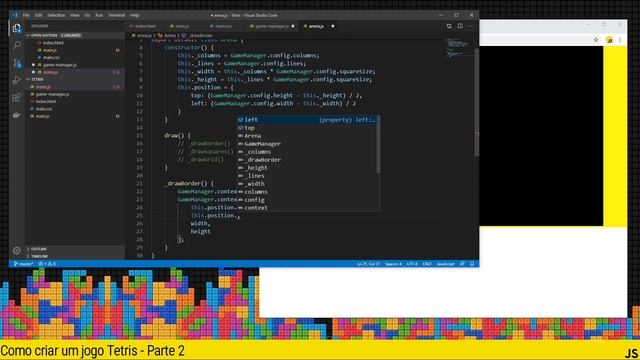Open the editor More Actions ellipsis menu
The width and height of the screenshot is (640, 360).
[471, 26]
